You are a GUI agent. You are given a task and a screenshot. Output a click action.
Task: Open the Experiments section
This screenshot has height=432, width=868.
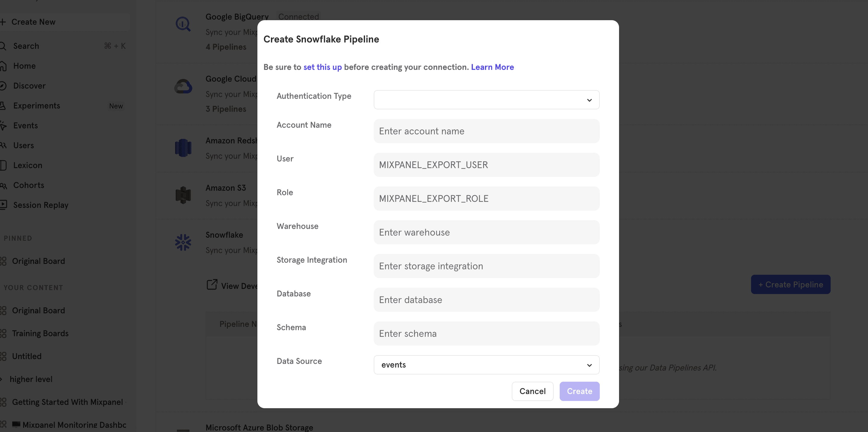[37, 105]
